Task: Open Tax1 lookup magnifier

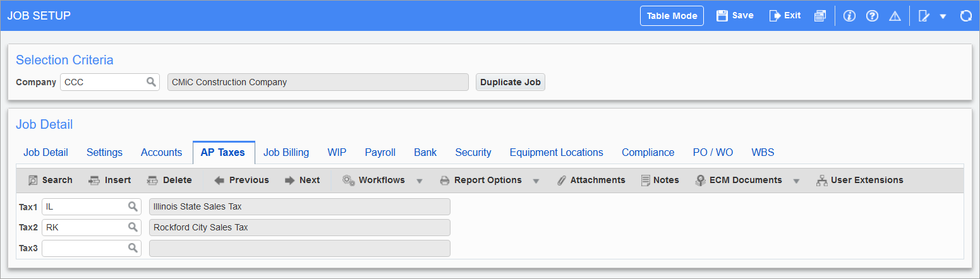Action: pyautogui.click(x=133, y=206)
